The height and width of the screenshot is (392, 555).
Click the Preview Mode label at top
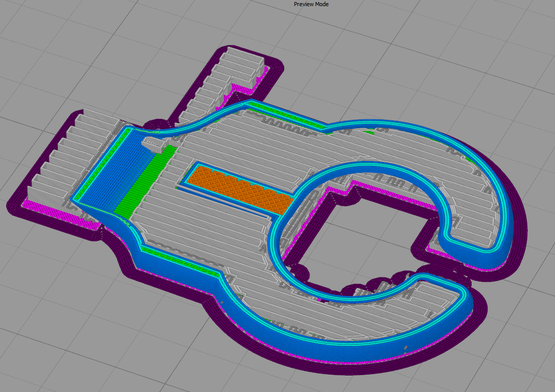311,4
